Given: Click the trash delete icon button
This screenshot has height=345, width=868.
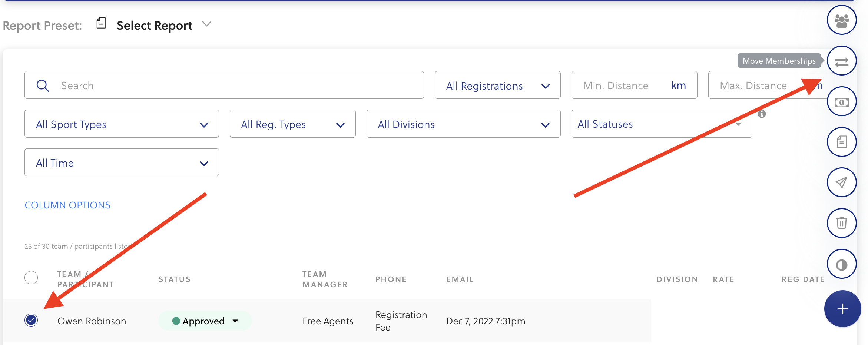Looking at the screenshot, I should (x=841, y=223).
